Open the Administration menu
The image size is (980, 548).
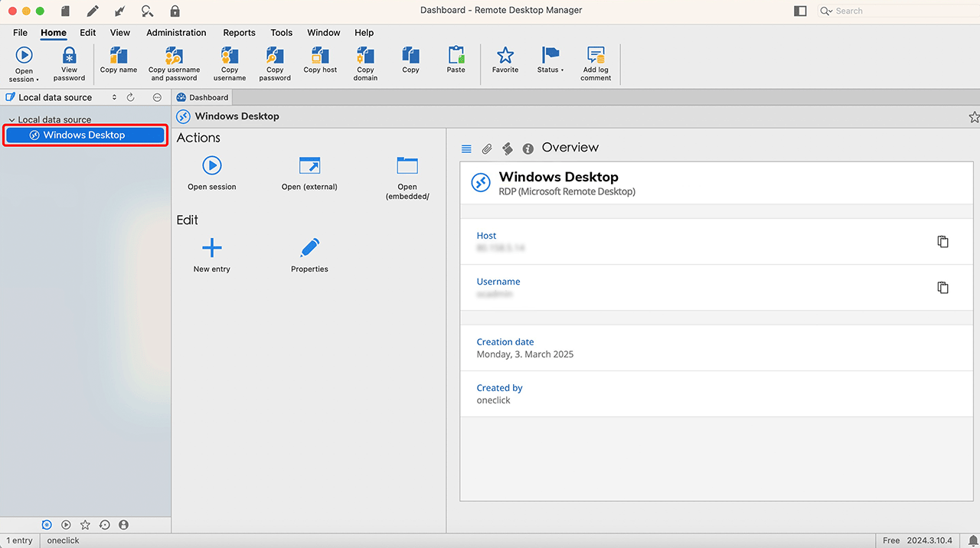(176, 33)
